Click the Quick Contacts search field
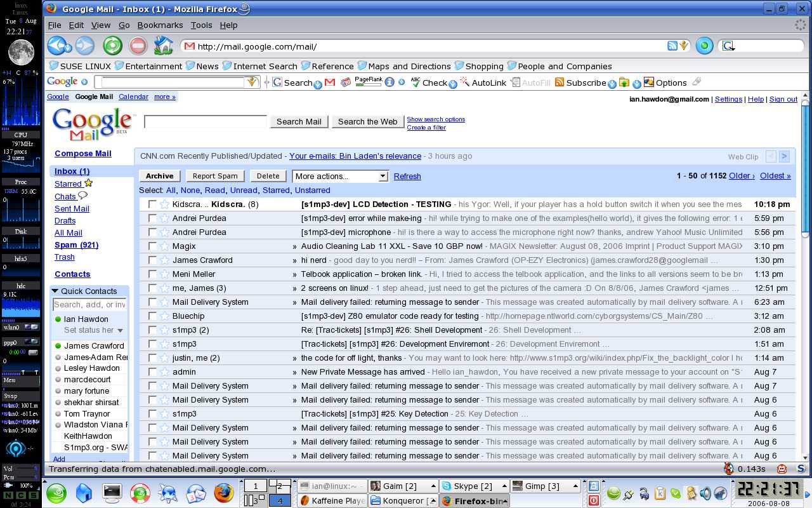Viewport: 812px width, 508px height. tap(89, 305)
